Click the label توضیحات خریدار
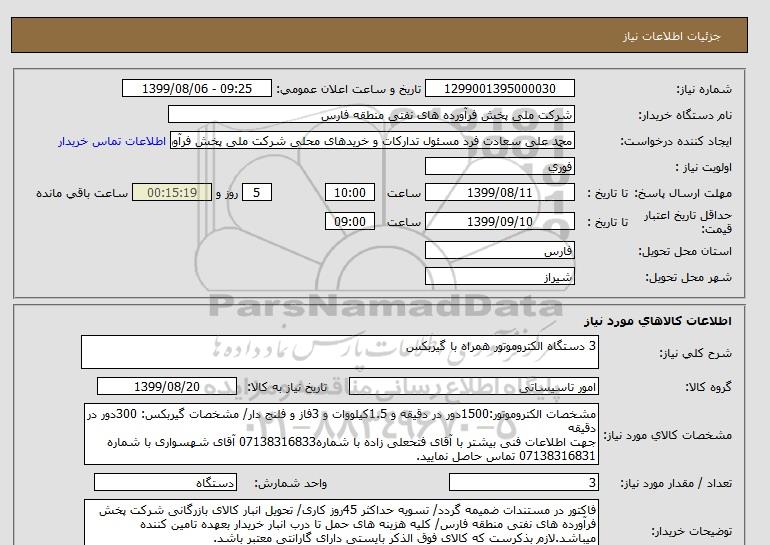The height and width of the screenshot is (545, 770). pyautogui.click(x=691, y=531)
